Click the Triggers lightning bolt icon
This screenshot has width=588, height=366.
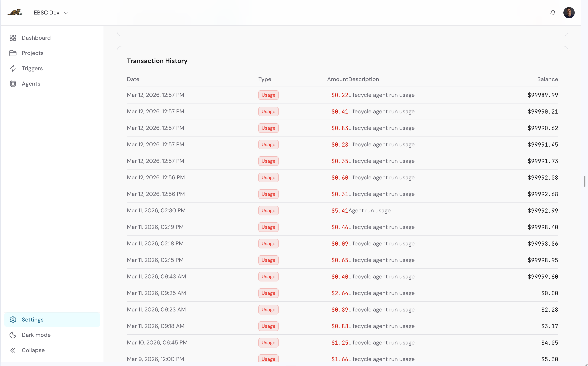pos(13,68)
